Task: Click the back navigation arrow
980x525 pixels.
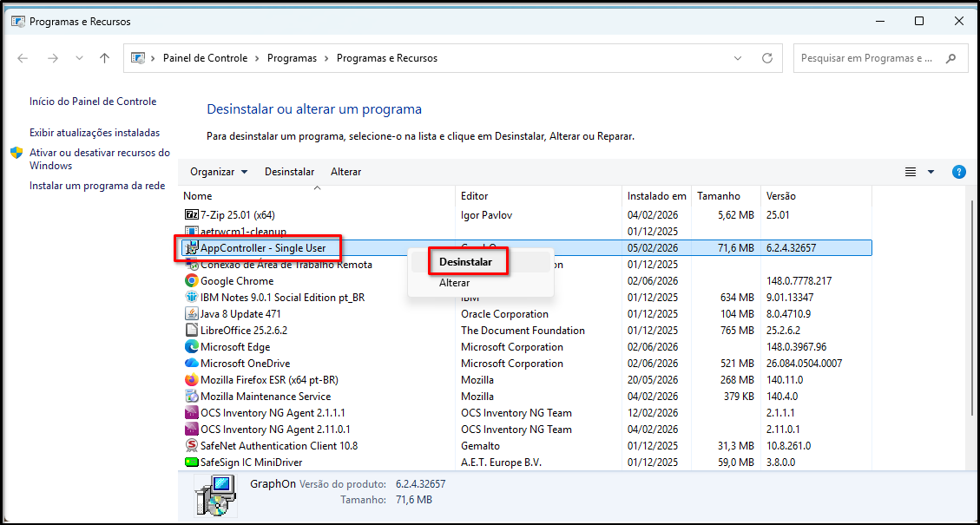Action: [x=23, y=58]
